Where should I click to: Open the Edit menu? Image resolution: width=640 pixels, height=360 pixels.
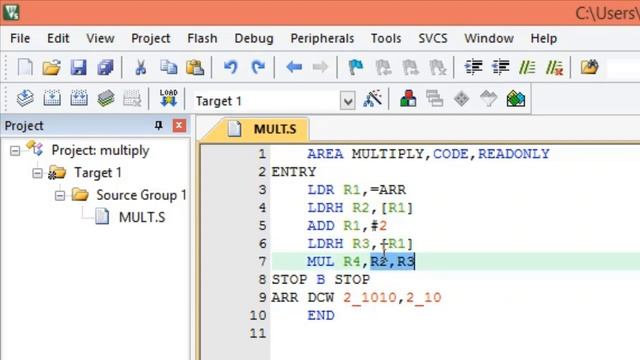point(58,38)
